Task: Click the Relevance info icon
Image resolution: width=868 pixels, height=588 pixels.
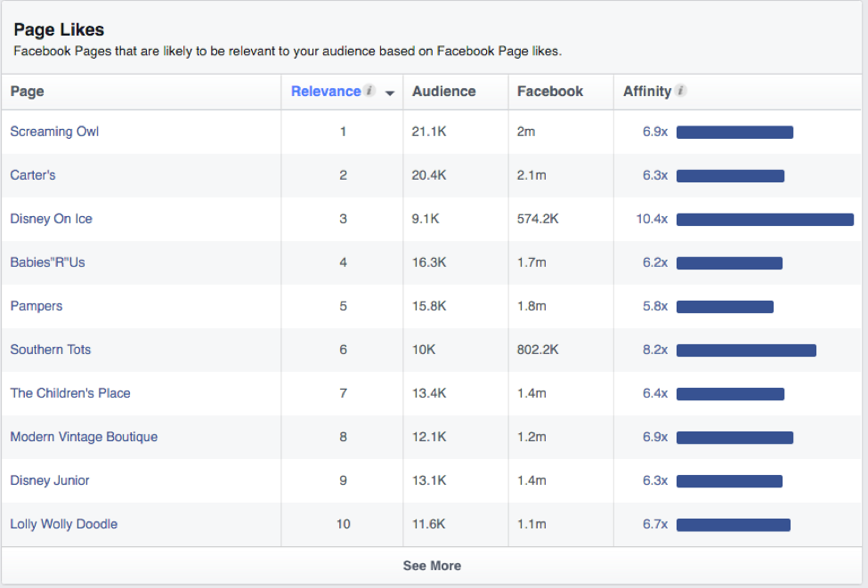Action: pos(369,91)
